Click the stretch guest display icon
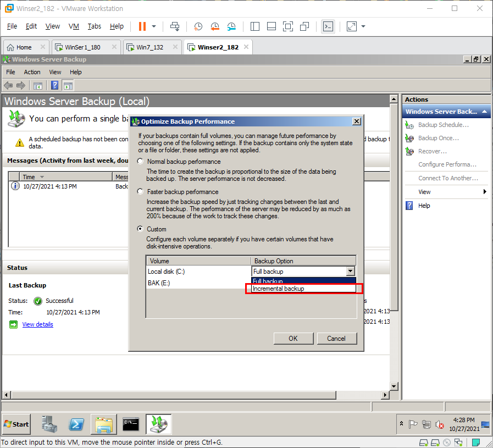The height and width of the screenshot is (448, 493). point(352,26)
